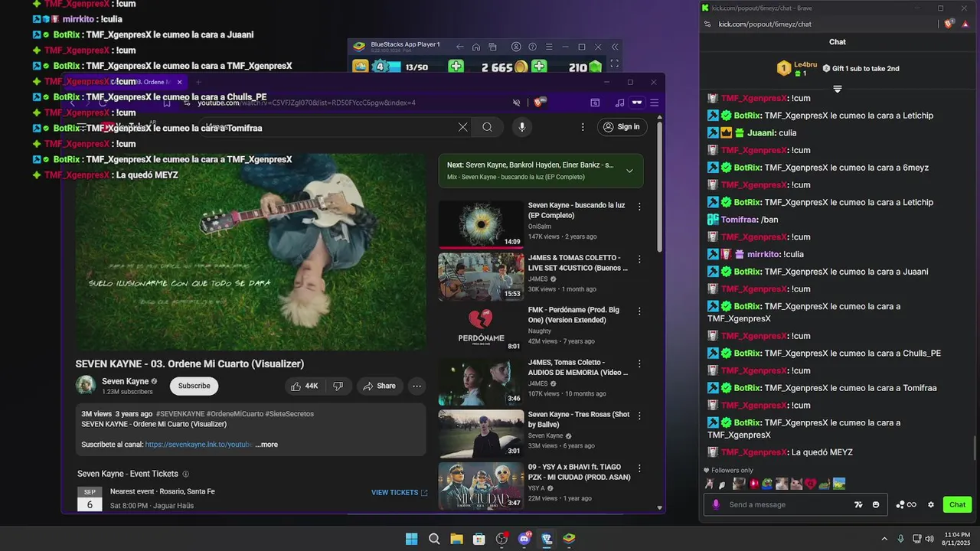980x551 pixels.
Task: Click the purple microphone in chat input
Action: pos(717,504)
